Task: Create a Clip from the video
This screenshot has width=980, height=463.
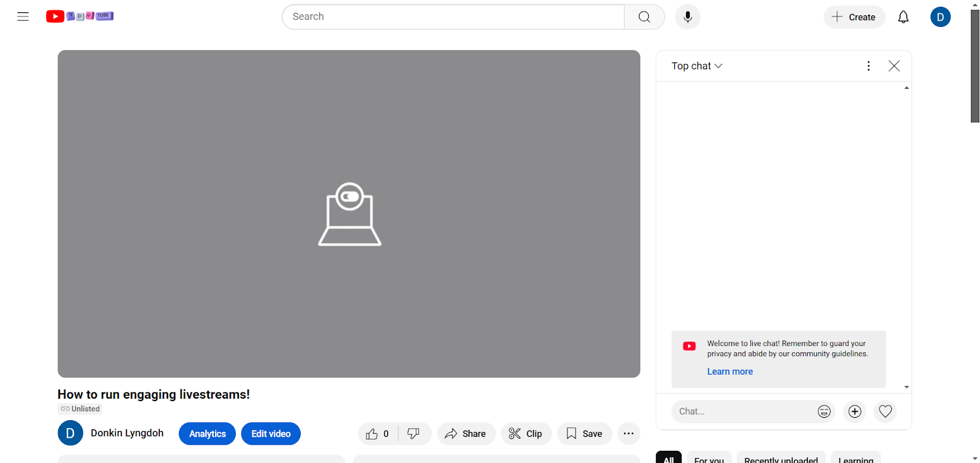Action: [526, 434]
